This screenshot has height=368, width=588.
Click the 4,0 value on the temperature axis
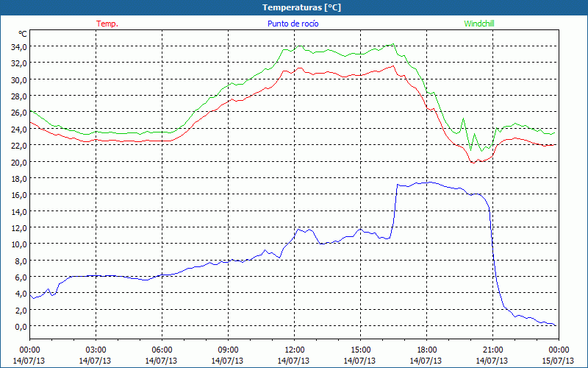tap(21, 294)
